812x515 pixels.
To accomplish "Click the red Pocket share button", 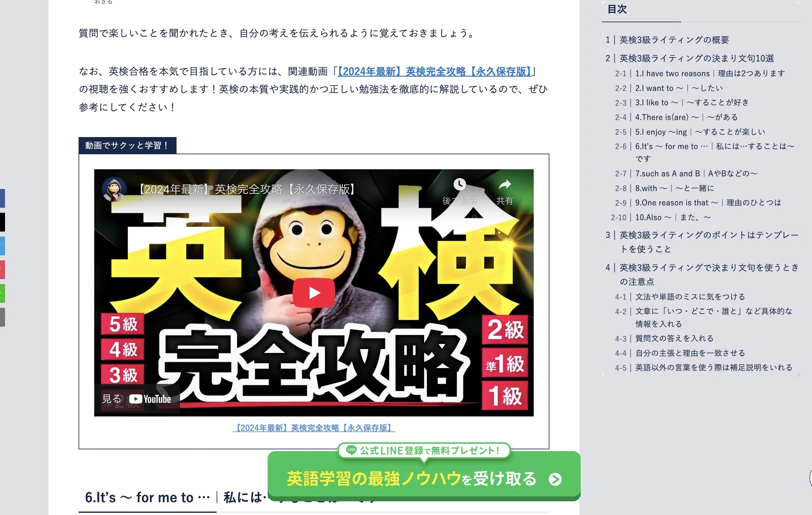I will pos(2,270).
